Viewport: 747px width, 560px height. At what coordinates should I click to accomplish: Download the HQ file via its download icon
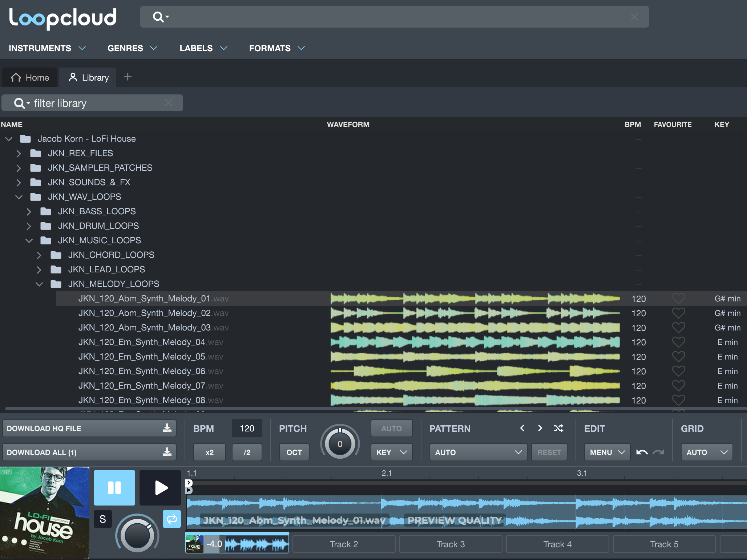pyautogui.click(x=167, y=428)
